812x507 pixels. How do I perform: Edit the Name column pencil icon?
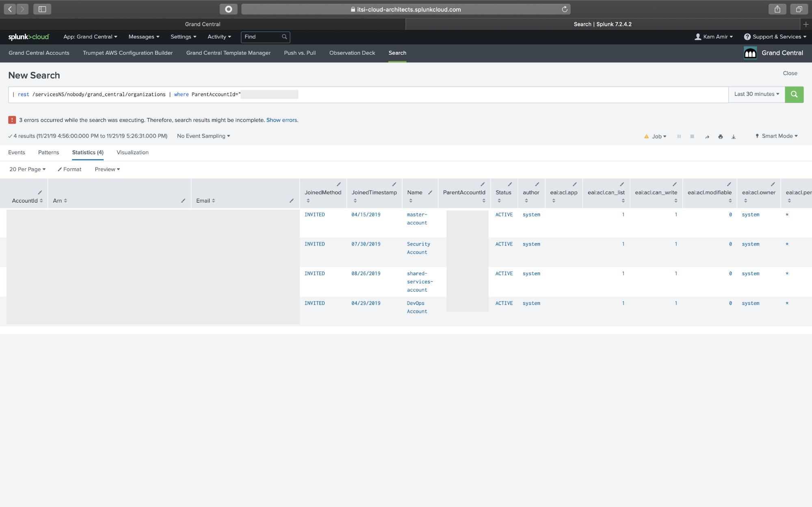[430, 192]
